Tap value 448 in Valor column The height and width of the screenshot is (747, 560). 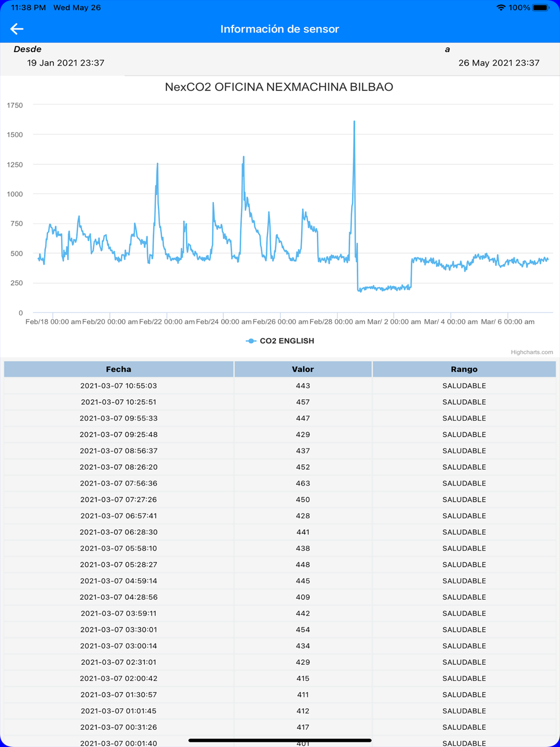click(x=303, y=564)
